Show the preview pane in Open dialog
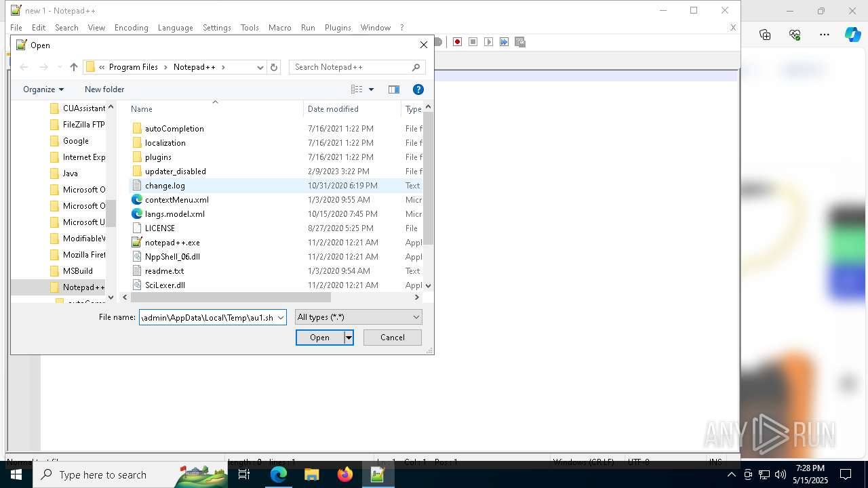 click(x=394, y=89)
